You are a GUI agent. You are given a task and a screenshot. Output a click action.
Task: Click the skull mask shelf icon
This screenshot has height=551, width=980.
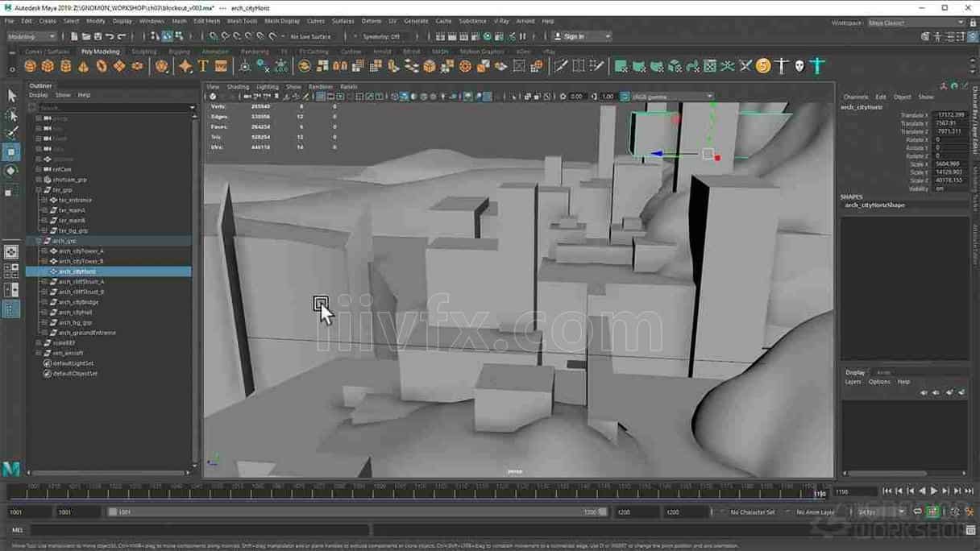[x=799, y=66]
